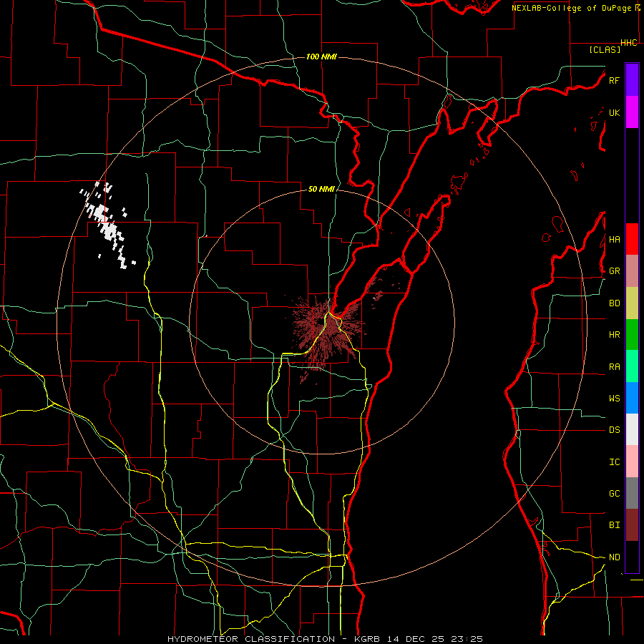644x644 pixels.
Task: Click the WS legend label
Action: (x=614, y=398)
